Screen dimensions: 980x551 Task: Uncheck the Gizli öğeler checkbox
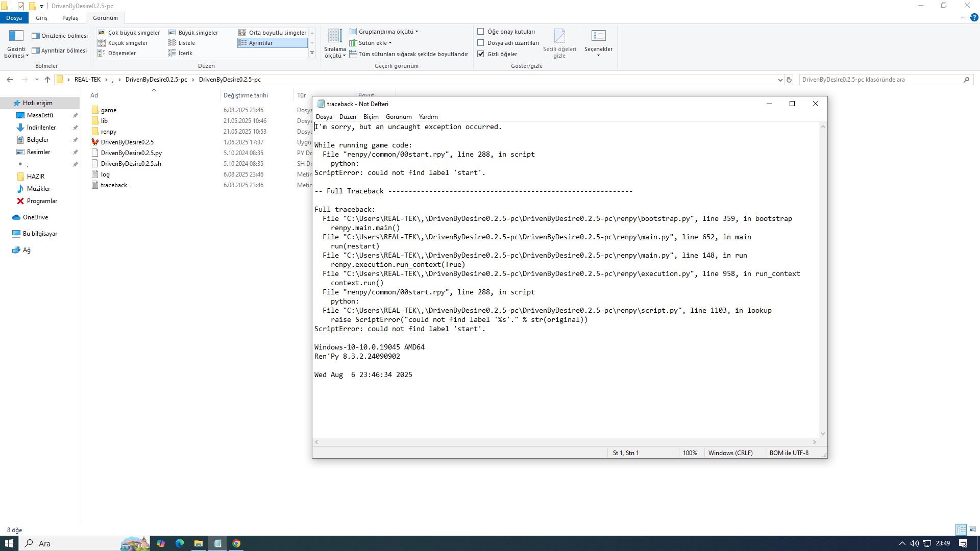481,54
